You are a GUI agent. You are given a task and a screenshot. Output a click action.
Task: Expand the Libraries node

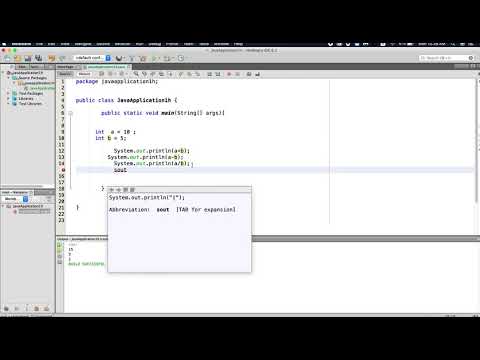(9, 99)
